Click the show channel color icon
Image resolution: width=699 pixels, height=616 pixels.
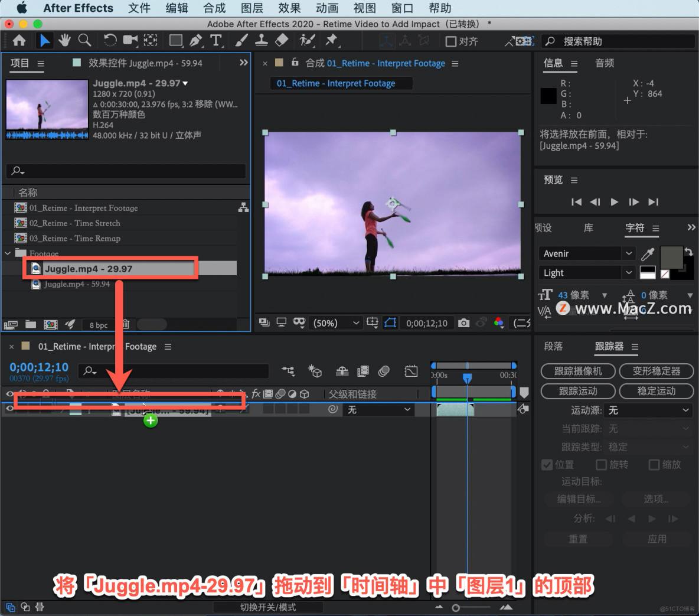pos(498,322)
